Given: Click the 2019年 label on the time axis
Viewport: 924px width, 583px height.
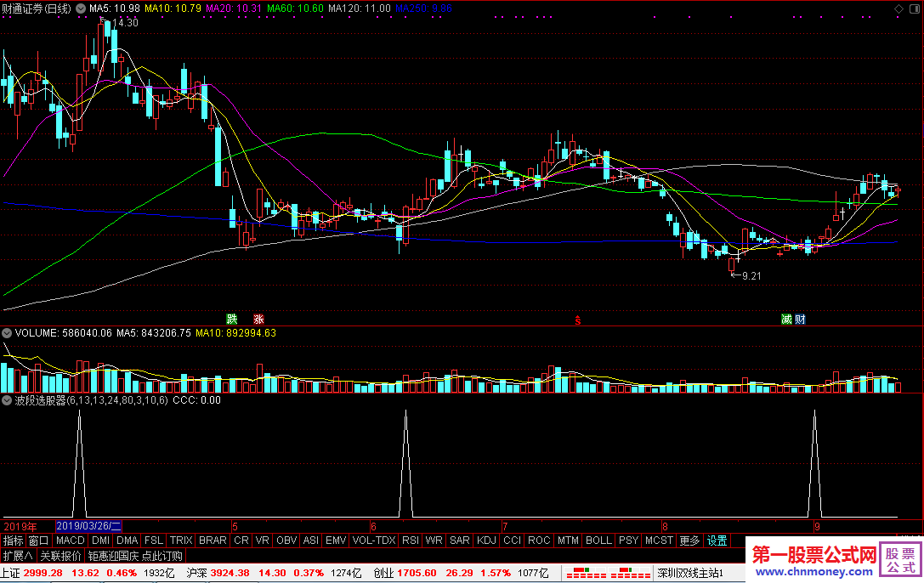Looking at the screenshot, I should (x=20, y=526).
